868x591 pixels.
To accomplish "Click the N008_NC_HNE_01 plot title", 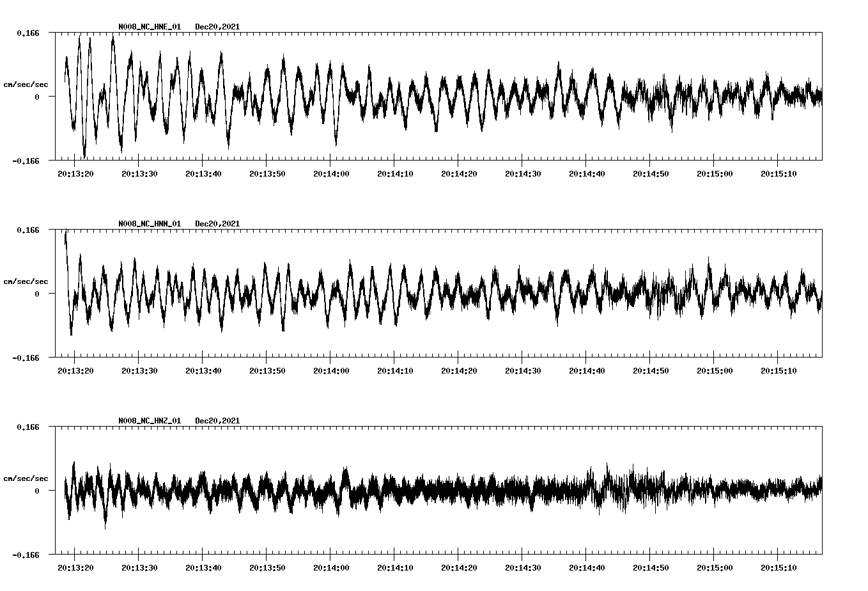I will (150, 27).
